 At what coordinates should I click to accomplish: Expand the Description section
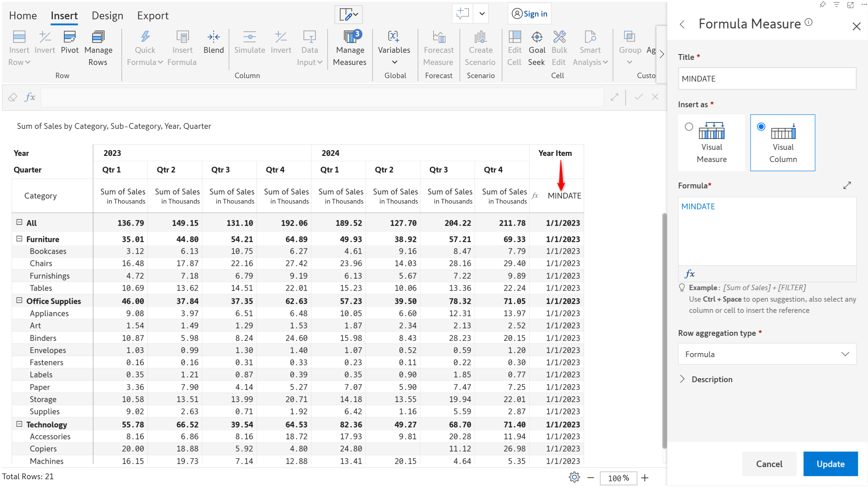click(x=682, y=379)
